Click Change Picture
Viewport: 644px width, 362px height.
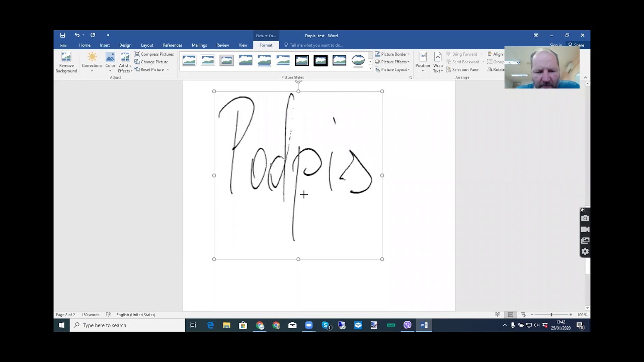(151, 62)
